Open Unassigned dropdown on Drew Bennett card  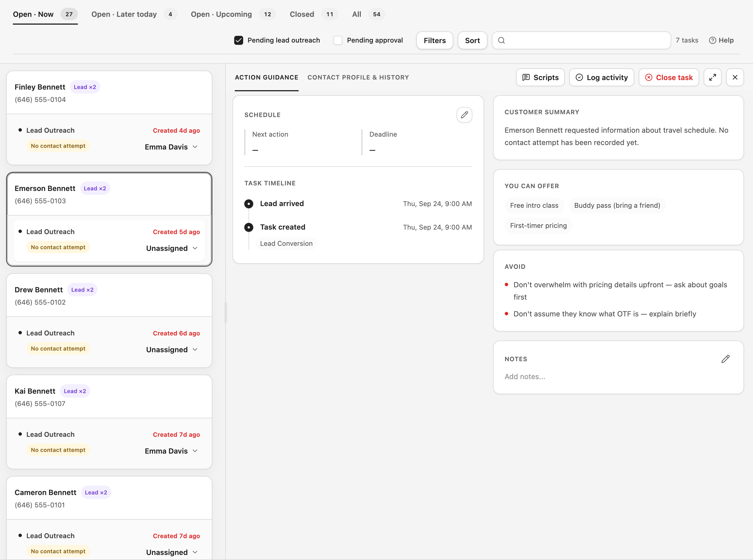172,349
